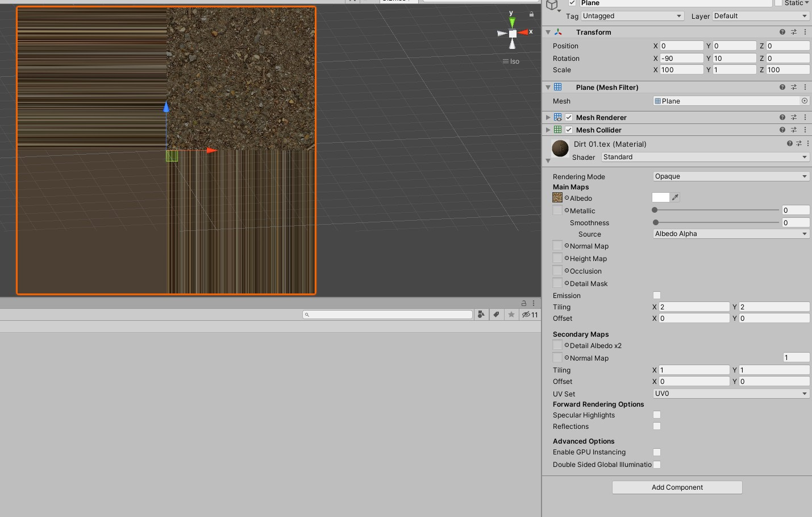Image resolution: width=812 pixels, height=517 pixels.
Task: Open Mesh Collider help reference
Action: click(x=782, y=130)
